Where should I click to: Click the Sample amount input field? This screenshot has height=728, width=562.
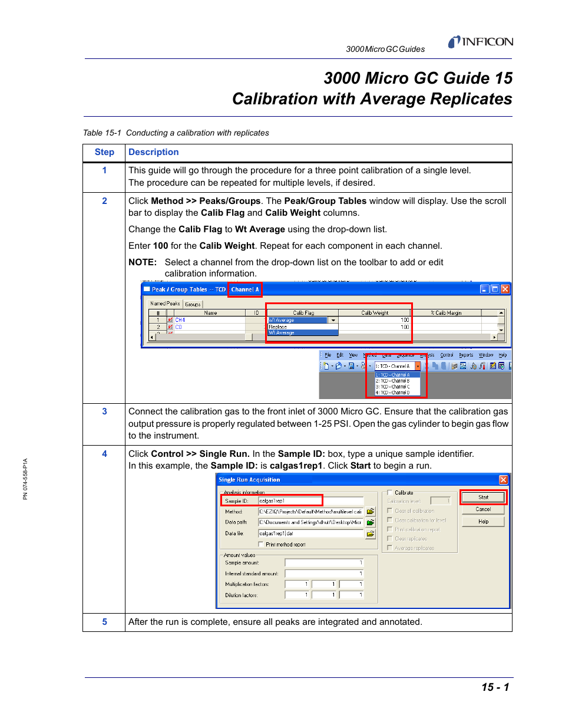click(x=324, y=563)
